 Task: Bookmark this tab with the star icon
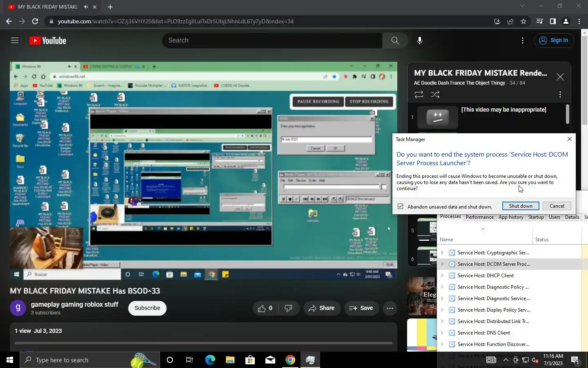[523, 21]
